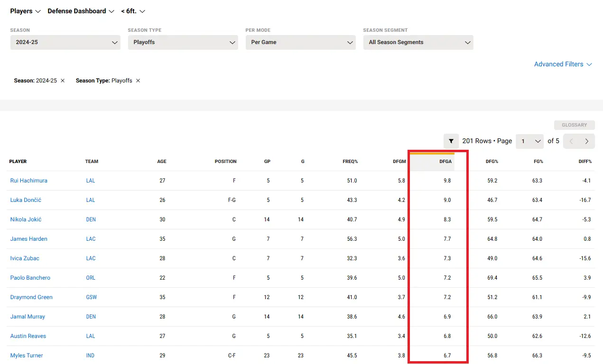This screenshot has height=364, width=603.
Task: Go to next page arrow
Action: coord(587,141)
